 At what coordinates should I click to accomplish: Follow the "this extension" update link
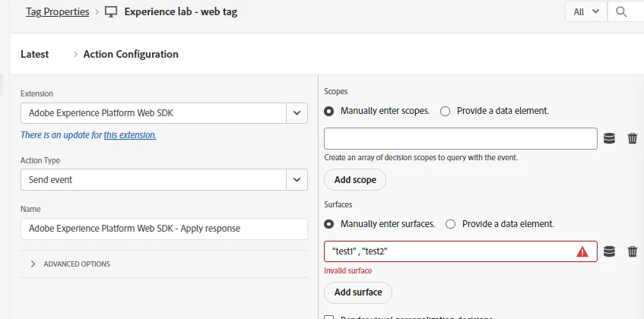(130, 135)
